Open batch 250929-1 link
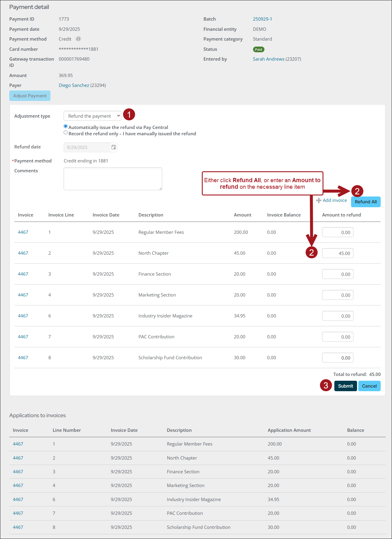The height and width of the screenshot is (539, 392). click(262, 19)
